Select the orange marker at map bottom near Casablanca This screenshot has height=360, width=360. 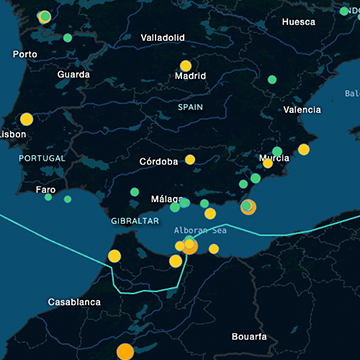point(125,352)
